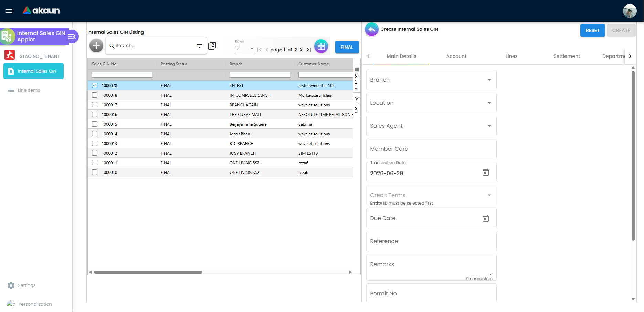
Task: Click the listing scrollbar right arrow
Action: coord(350,272)
